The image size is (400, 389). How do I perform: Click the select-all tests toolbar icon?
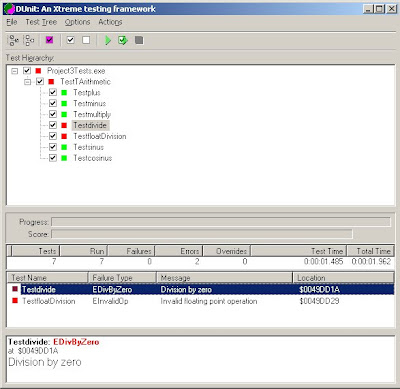(x=13, y=40)
